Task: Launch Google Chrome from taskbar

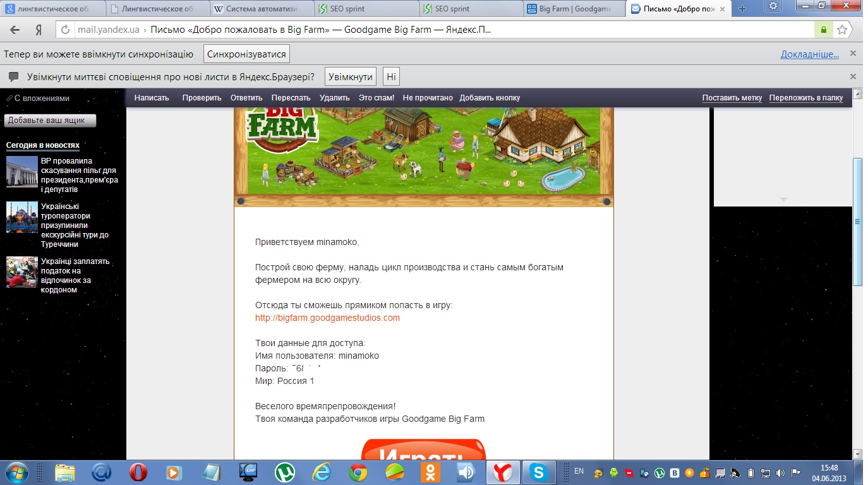Action: [x=358, y=472]
